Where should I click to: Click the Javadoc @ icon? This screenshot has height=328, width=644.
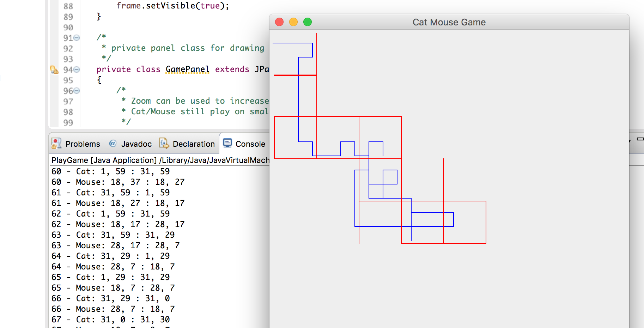pos(113,143)
